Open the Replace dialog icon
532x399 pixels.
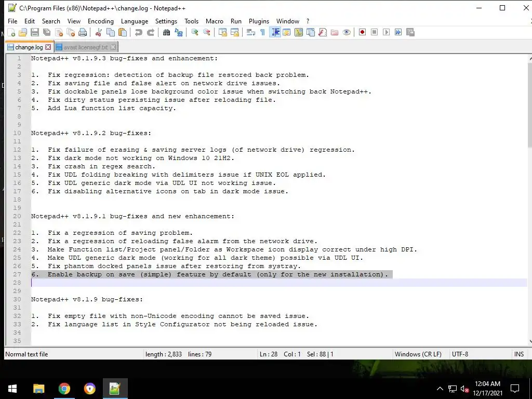179,32
